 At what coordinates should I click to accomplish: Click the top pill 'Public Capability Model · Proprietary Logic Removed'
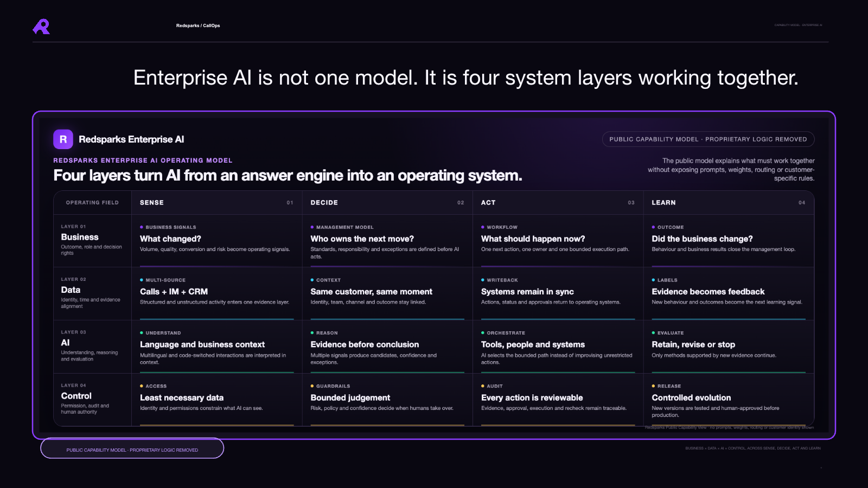(708, 139)
